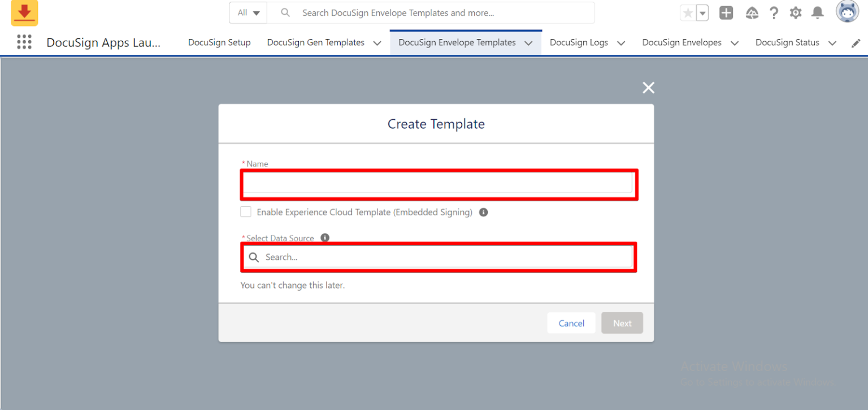
Task: Click your avatar profile picture
Action: (847, 11)
